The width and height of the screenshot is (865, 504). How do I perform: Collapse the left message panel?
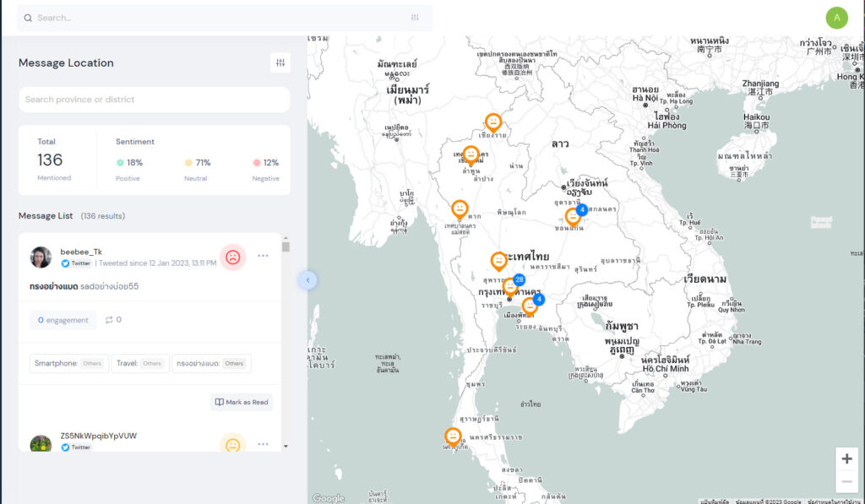click(307, 279)
